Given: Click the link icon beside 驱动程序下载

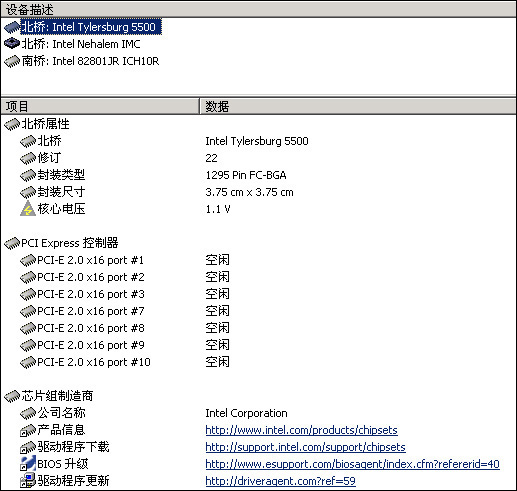Looking at the screenshot, I should [28, 447].
